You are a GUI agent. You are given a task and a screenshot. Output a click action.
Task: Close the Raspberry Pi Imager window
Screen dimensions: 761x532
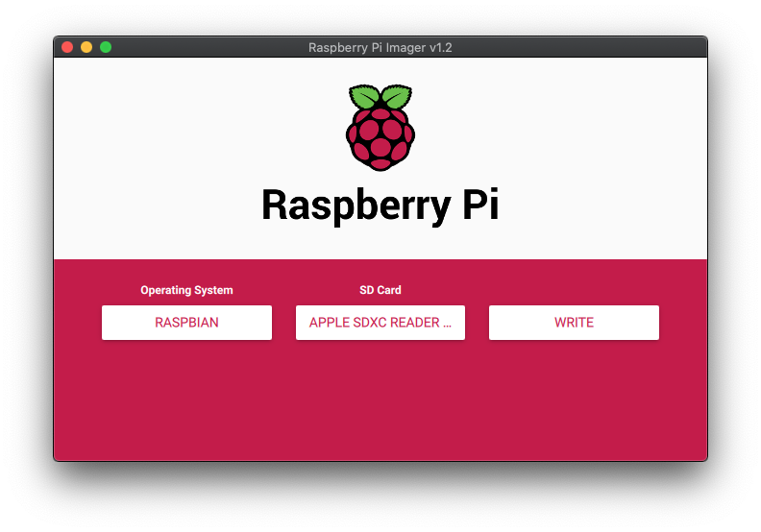coord(67,47)
